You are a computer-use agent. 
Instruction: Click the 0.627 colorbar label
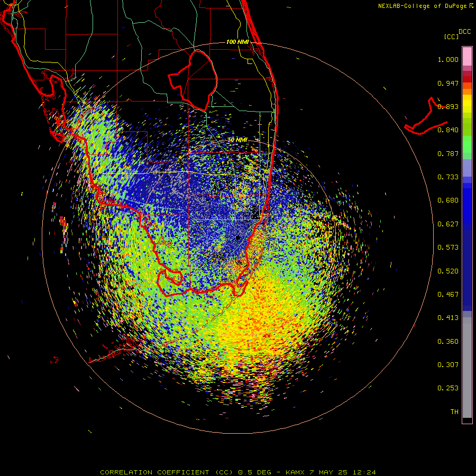pyautogui.click(x=448, y=224)
